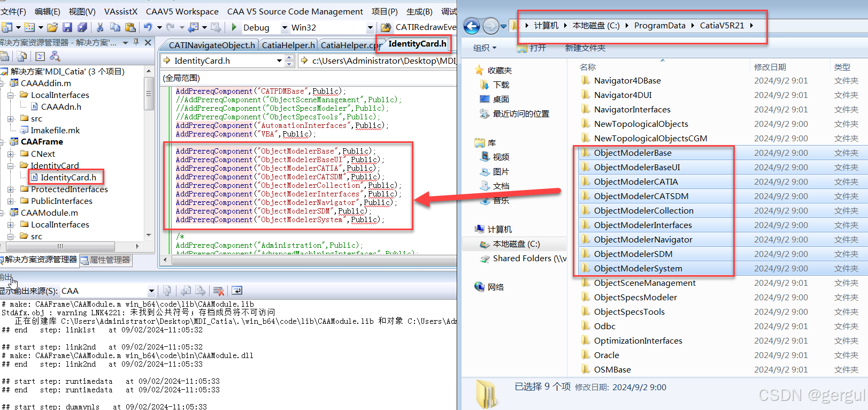Click the Save All toolbar icon
This screenshot has height=410, width=868.
pyautogui.click(x=82, y=27)
